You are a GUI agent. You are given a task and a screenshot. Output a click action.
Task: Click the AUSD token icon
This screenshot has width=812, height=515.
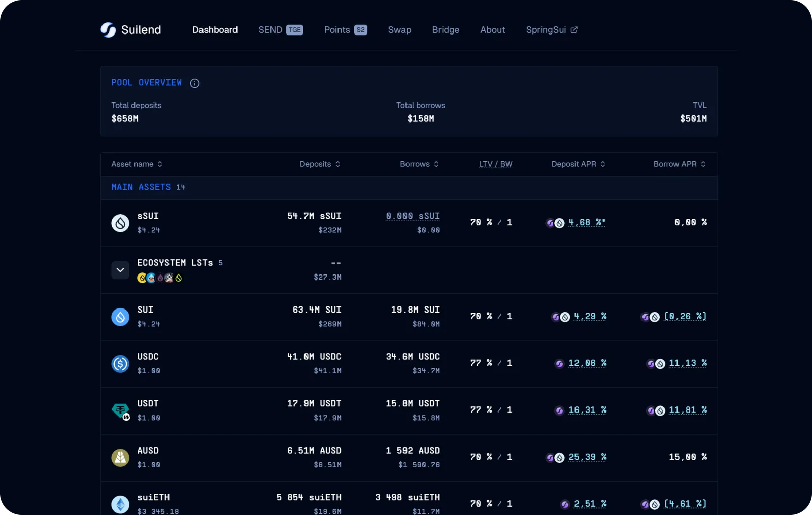(x=120, y=458)
